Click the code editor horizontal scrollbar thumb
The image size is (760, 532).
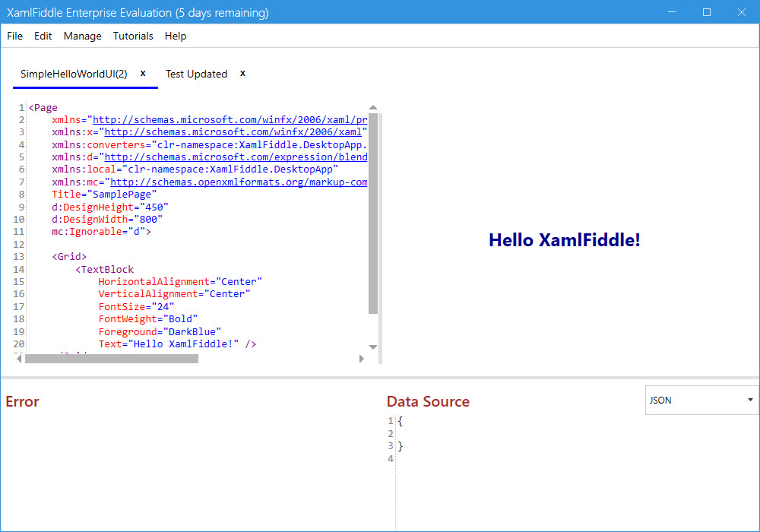coord(112,359)
